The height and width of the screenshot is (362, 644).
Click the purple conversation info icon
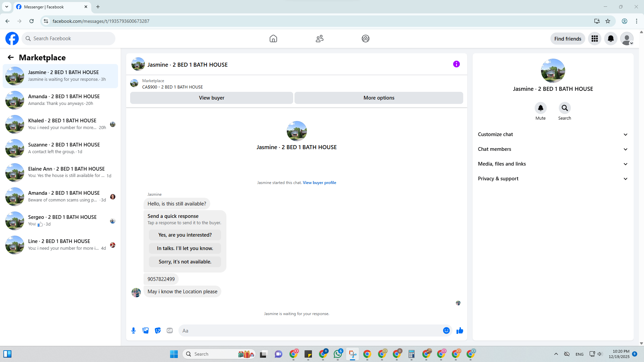click(456, 64)
